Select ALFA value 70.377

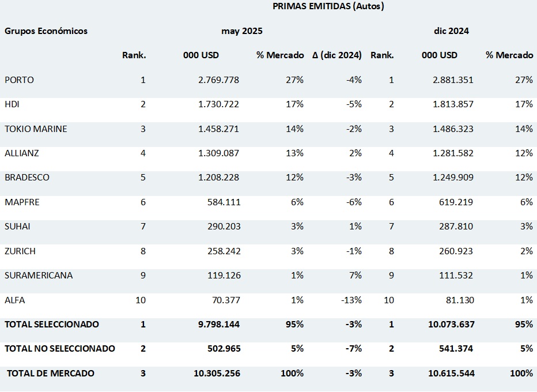click(226, 300)
